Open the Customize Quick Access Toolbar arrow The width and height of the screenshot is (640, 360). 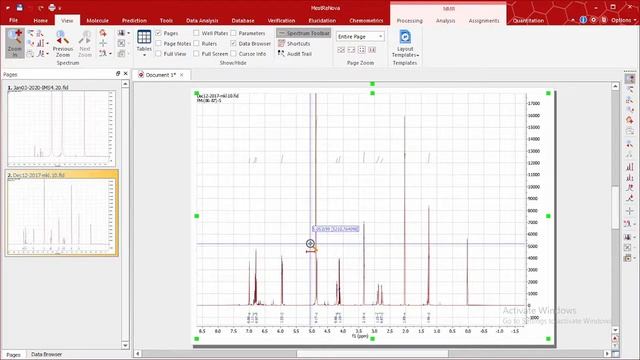(60, 8)
